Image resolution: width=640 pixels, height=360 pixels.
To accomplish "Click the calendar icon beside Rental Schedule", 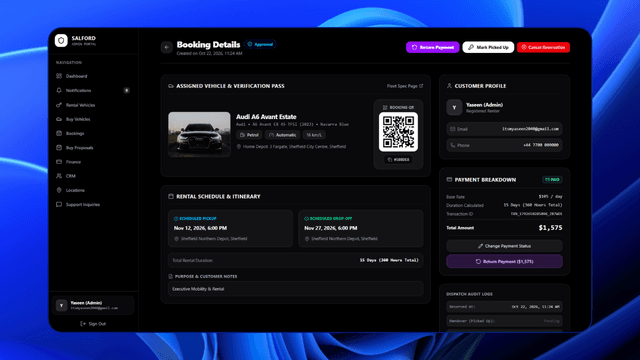I will coord(171,196).
